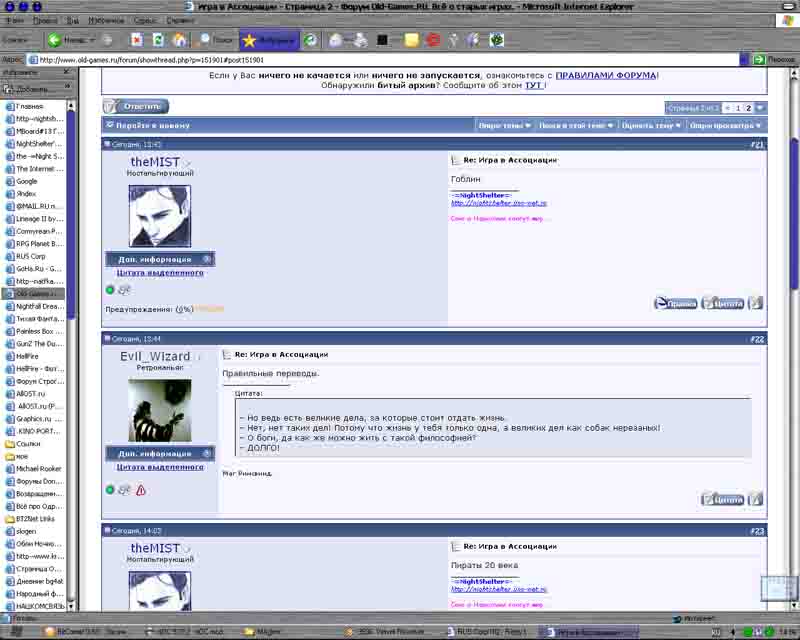Open the Back button dropdown arrow
The image size is (800, 640).
92,40
